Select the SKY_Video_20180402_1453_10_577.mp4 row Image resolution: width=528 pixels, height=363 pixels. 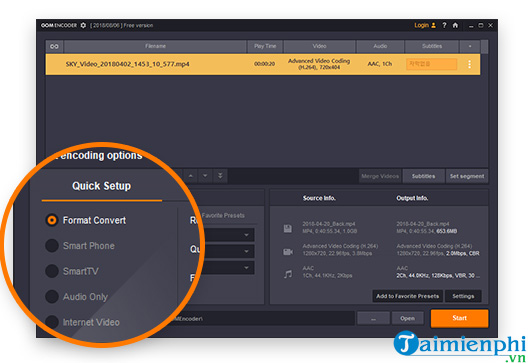pos(263,64)
